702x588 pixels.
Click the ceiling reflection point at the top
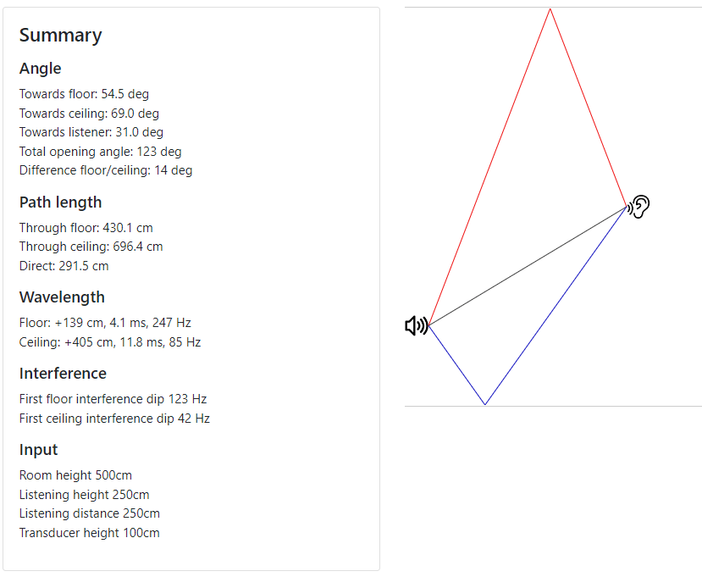(550, 8)
